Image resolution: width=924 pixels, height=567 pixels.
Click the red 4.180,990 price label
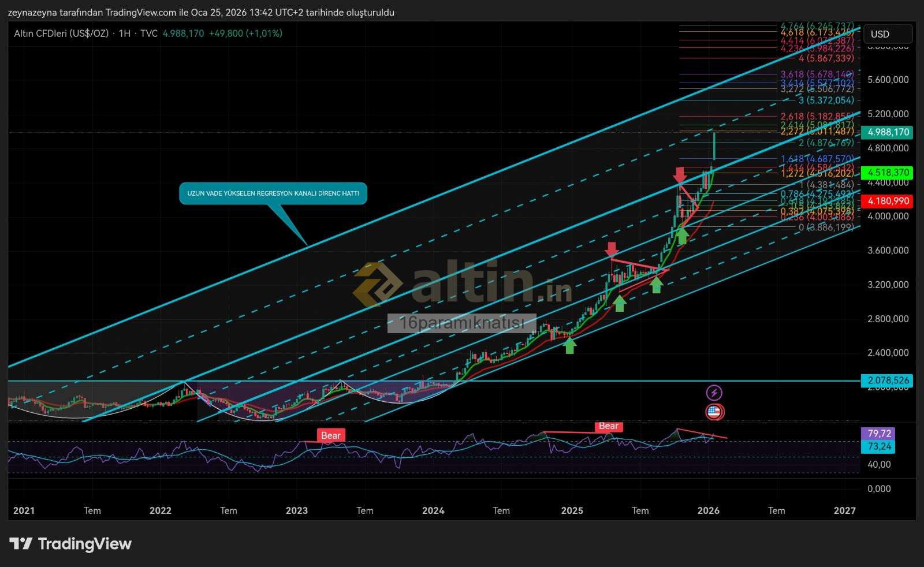pos(888,201)
